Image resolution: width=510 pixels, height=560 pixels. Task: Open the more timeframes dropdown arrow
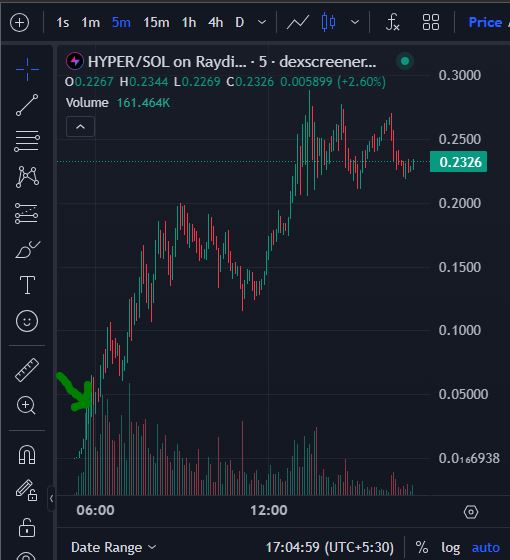click(x=262, y=22)
